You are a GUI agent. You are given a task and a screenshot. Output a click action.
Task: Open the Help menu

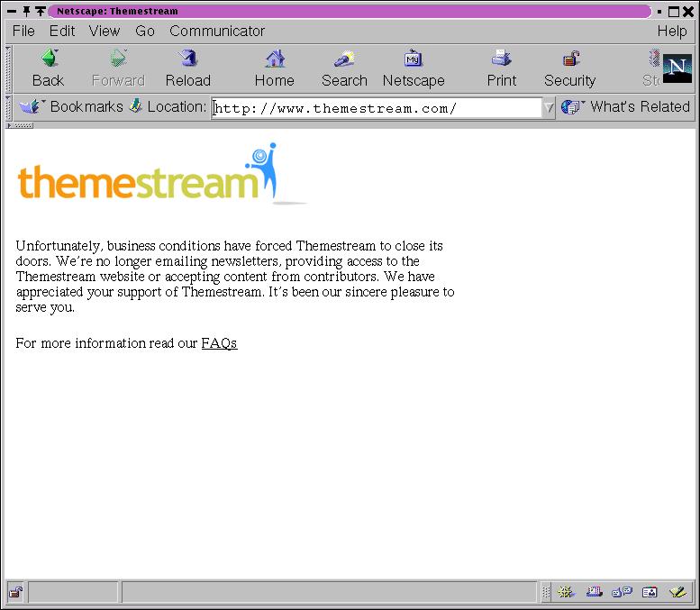[672, 31]
